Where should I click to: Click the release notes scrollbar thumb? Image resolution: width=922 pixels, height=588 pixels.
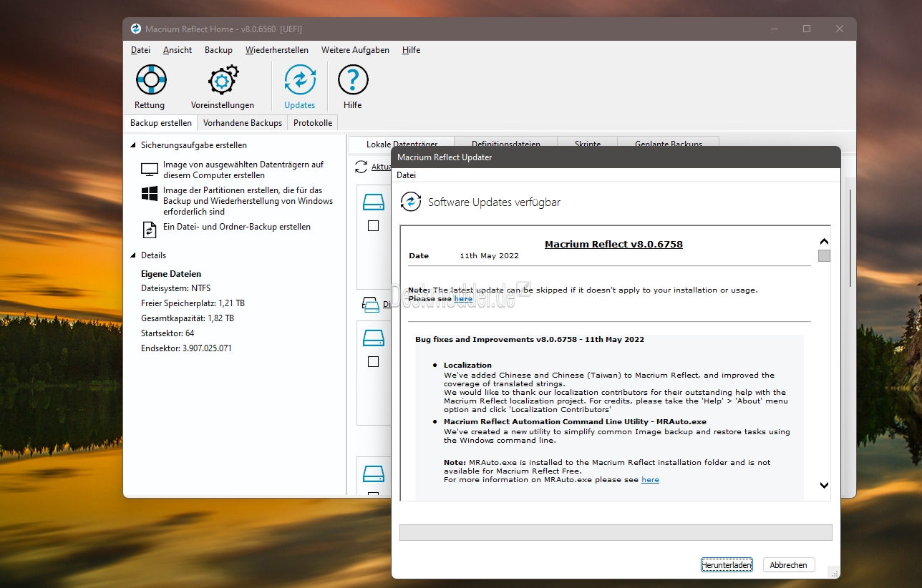point(824,255)
